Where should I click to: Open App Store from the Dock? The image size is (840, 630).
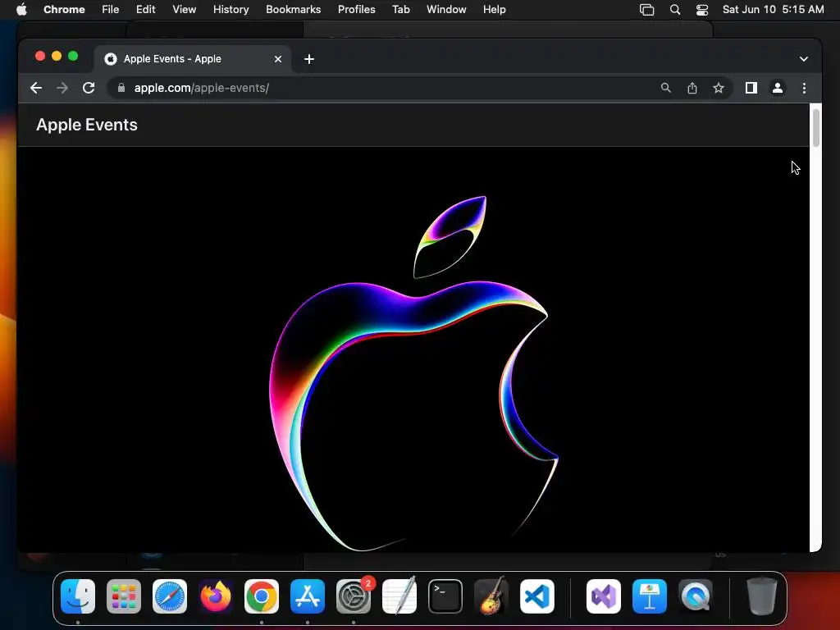308,596
